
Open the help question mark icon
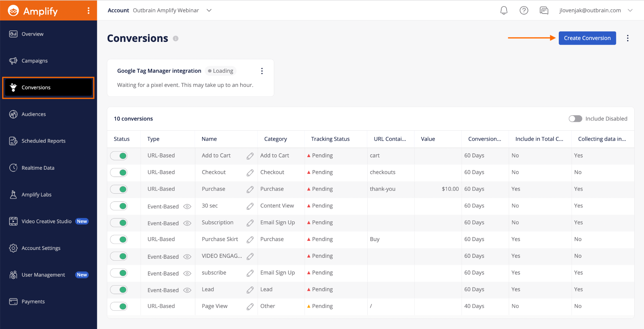(x=524, y=10)
